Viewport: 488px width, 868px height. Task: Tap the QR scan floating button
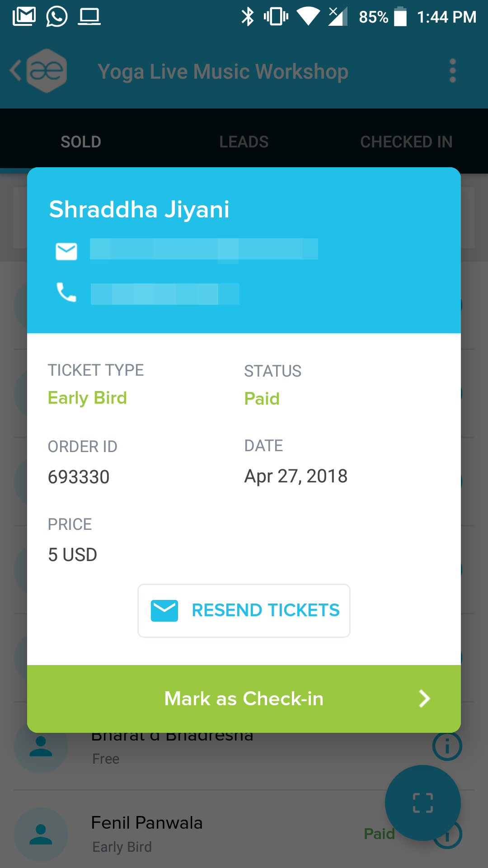click(422, 802)
